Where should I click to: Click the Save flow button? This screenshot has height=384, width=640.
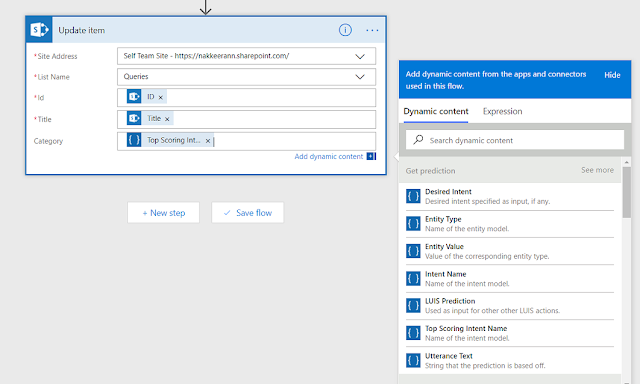[x=247, y=213]
